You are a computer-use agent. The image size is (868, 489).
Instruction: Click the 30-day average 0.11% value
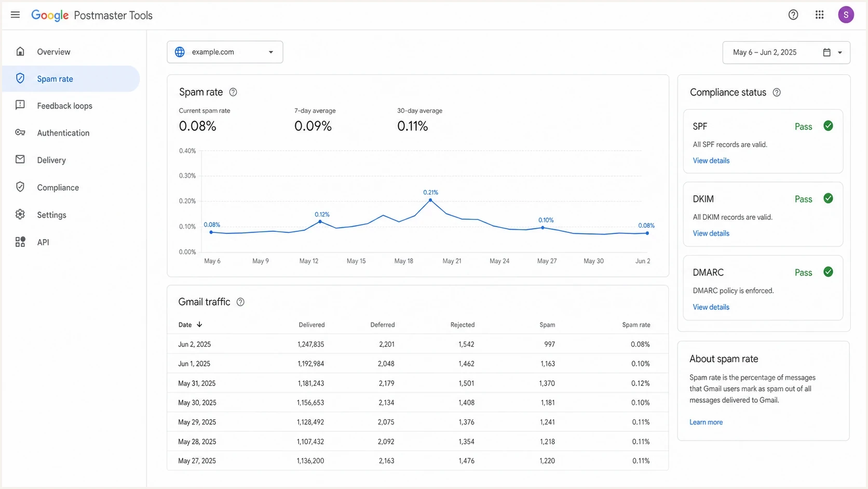412,126
